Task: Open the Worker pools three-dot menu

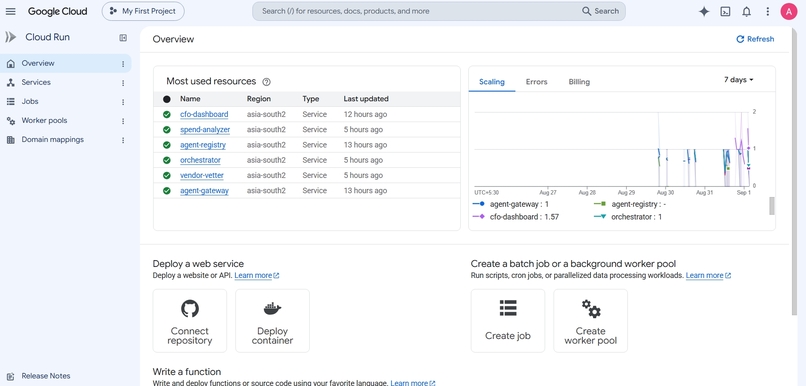Action: (123, 121)
